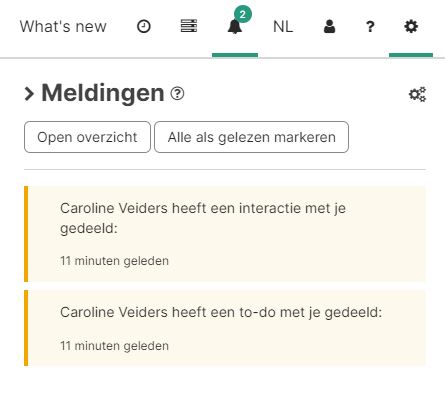Open the What's new menu item
The width and height of the screenshot is (445, 402).
click(x=63, y=27)
